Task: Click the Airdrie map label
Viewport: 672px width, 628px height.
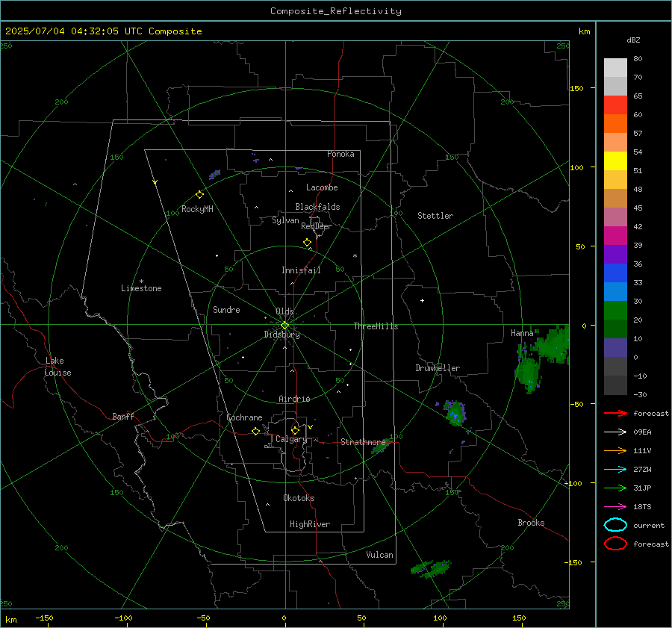Action: click(294, 399)
